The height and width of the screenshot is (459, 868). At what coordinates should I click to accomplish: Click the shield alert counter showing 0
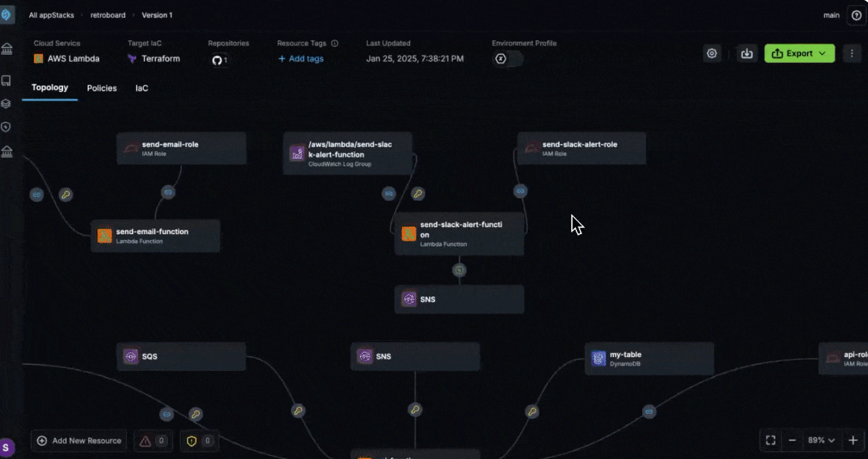pos(199,441)
